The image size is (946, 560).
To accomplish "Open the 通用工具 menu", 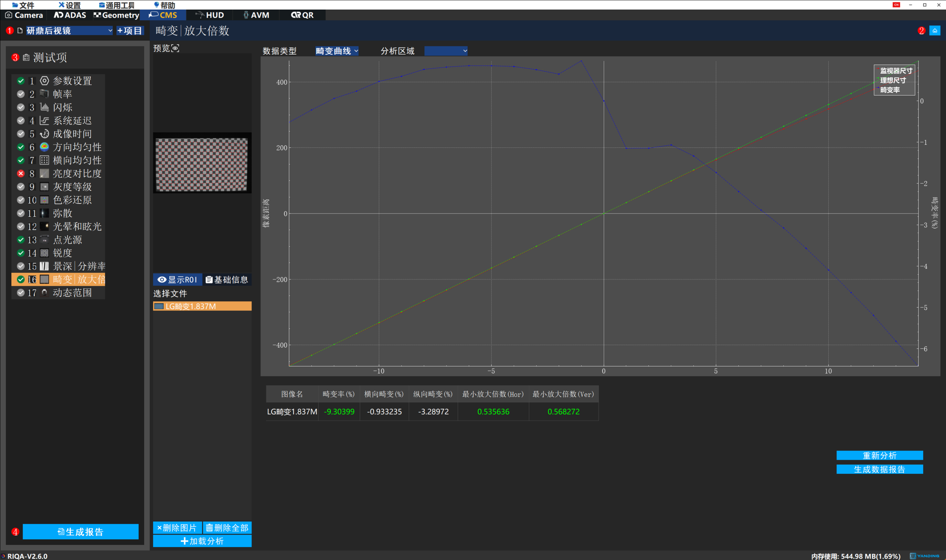I will 117,5.
